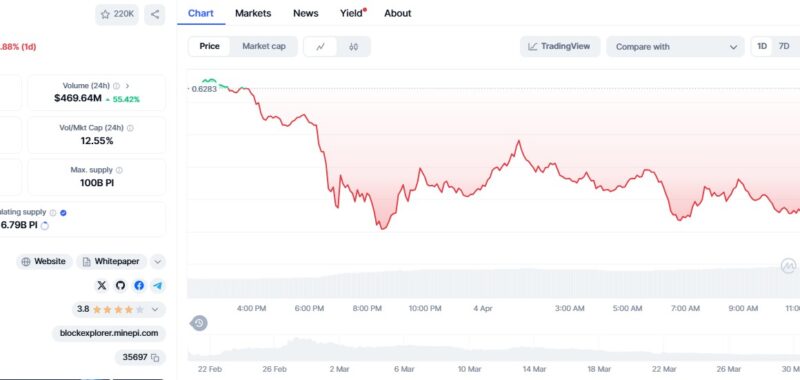Viewport: 800px width, 380px height.
Task: Select the line chart type
Action: click(320, 47)
